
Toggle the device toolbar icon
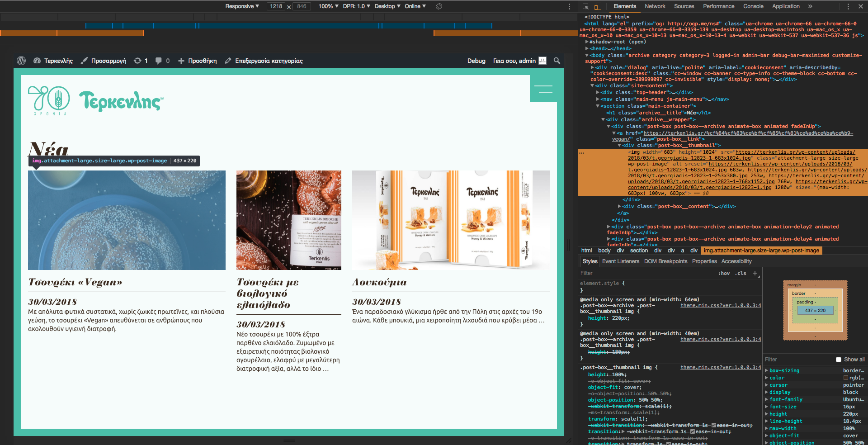tap(598, 6)
